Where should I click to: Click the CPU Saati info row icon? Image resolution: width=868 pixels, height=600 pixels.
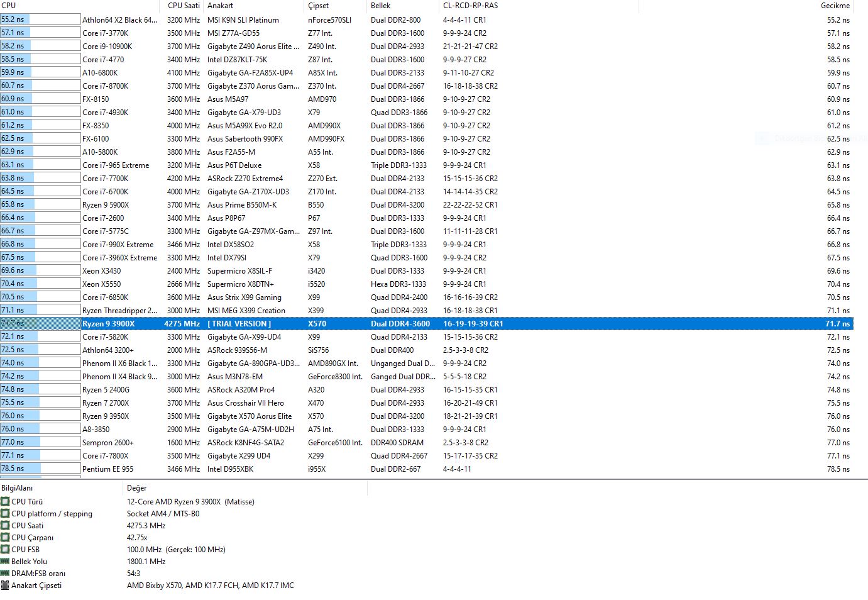(5, 525)
